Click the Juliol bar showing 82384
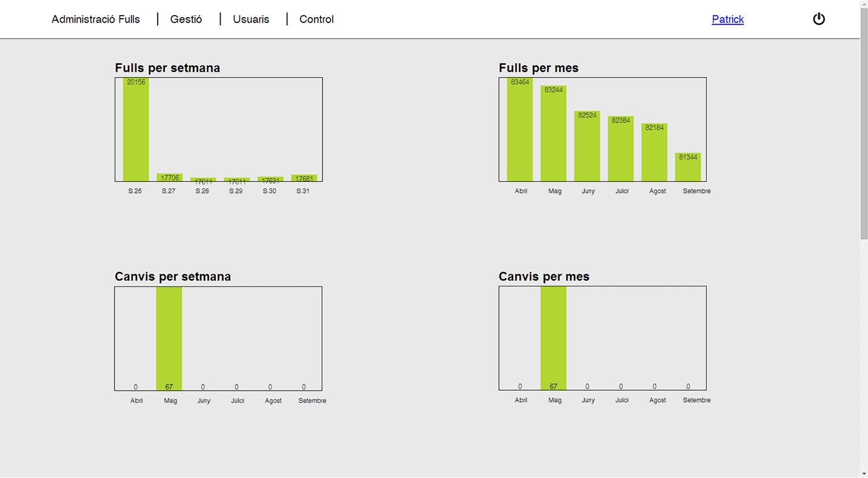The width and height of the screenshot is (868, 478). [x=621, y=149]
